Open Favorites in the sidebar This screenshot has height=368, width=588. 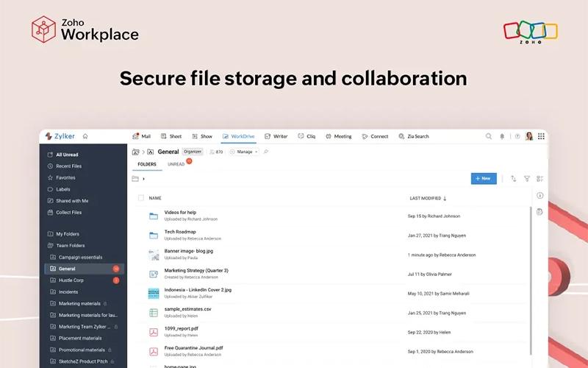[x=62, y=177]
